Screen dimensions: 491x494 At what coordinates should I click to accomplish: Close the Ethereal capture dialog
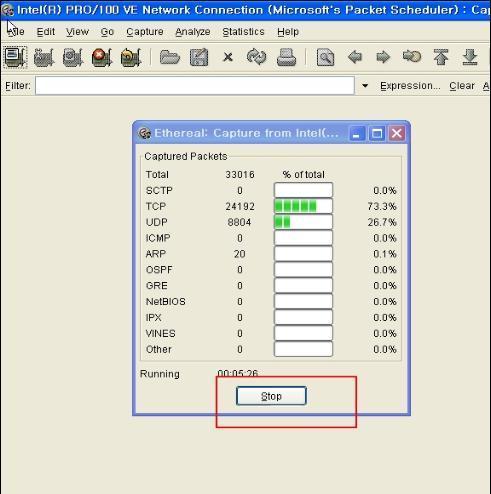(397, 133)
